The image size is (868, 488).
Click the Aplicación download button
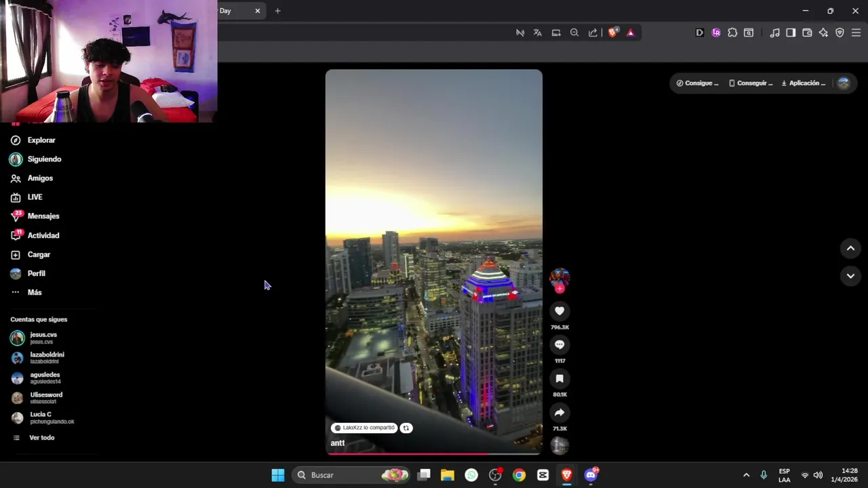coord(804,83)
